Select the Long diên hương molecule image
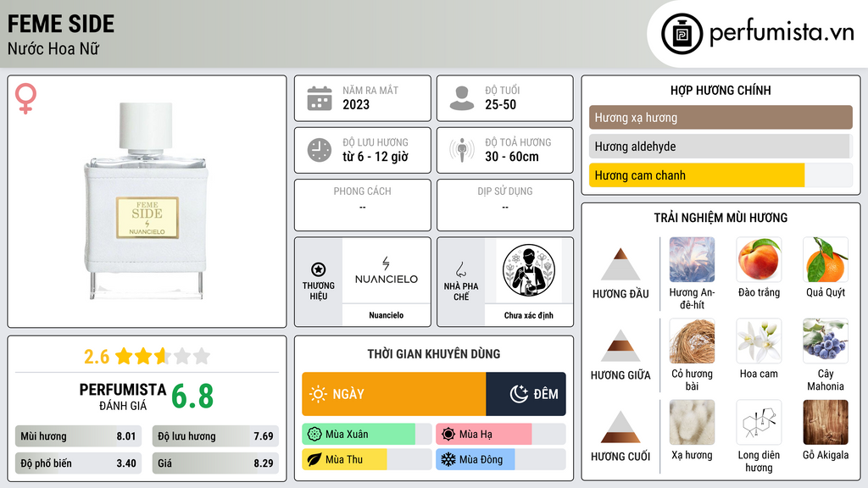 click(x=759, y=422)
